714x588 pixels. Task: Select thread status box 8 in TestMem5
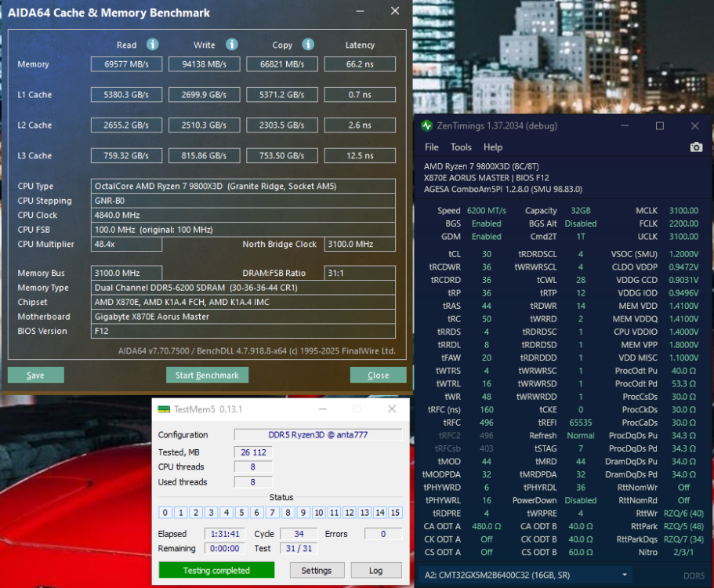click(288, 513)
